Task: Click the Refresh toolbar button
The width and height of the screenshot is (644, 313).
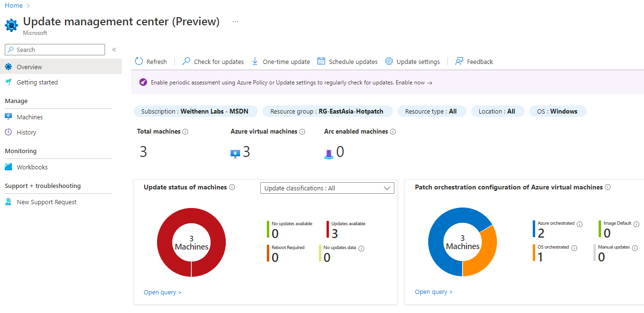Action: pos(151,62)
